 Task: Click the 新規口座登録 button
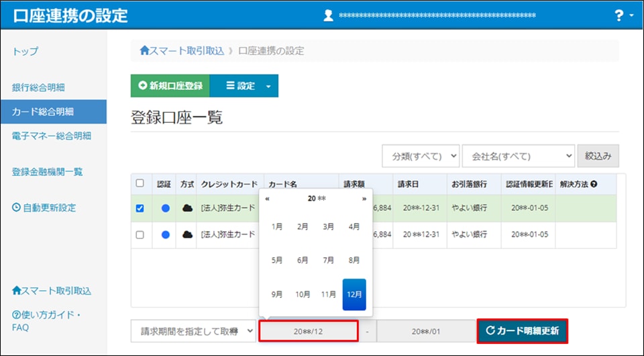pyautogui.click(x=170, y=86)
